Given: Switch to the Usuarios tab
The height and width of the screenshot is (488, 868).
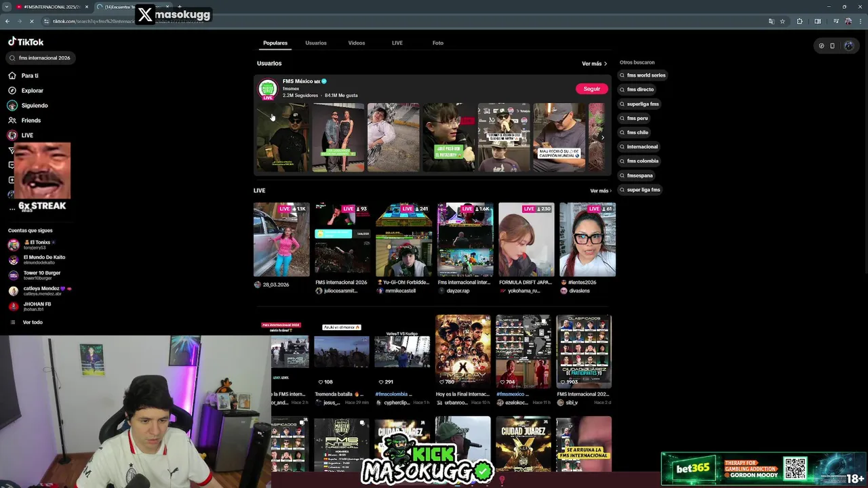Looking at the screenshot, I should [316, 43].
